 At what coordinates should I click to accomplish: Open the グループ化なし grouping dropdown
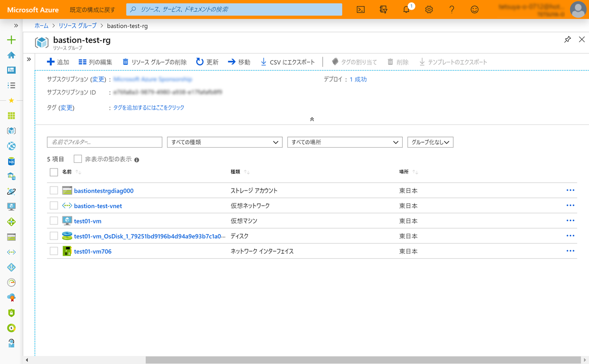click(431, 142)
